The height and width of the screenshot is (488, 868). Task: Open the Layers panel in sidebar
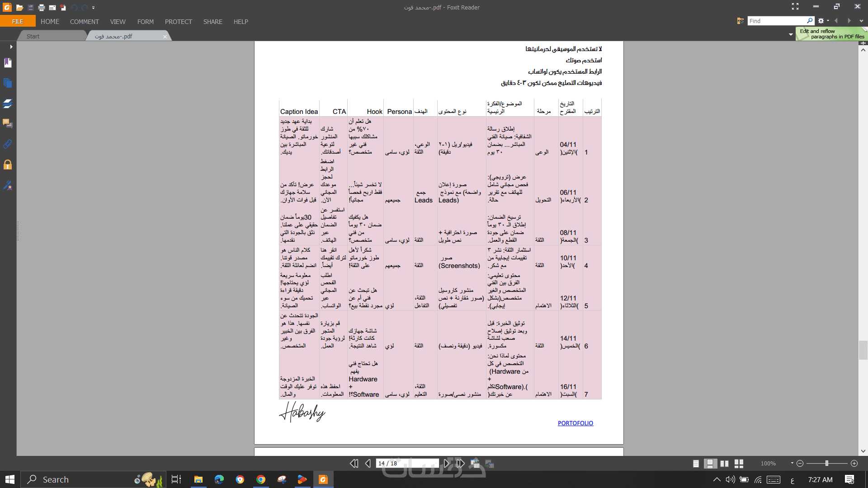pyautogui.click(x=8, y=103)
